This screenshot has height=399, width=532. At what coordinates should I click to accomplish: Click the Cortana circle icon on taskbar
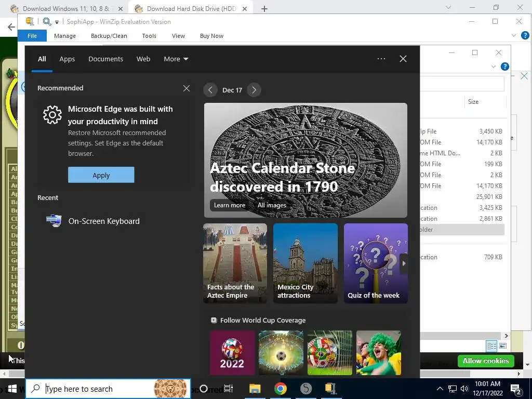click(x=204, y=389)
